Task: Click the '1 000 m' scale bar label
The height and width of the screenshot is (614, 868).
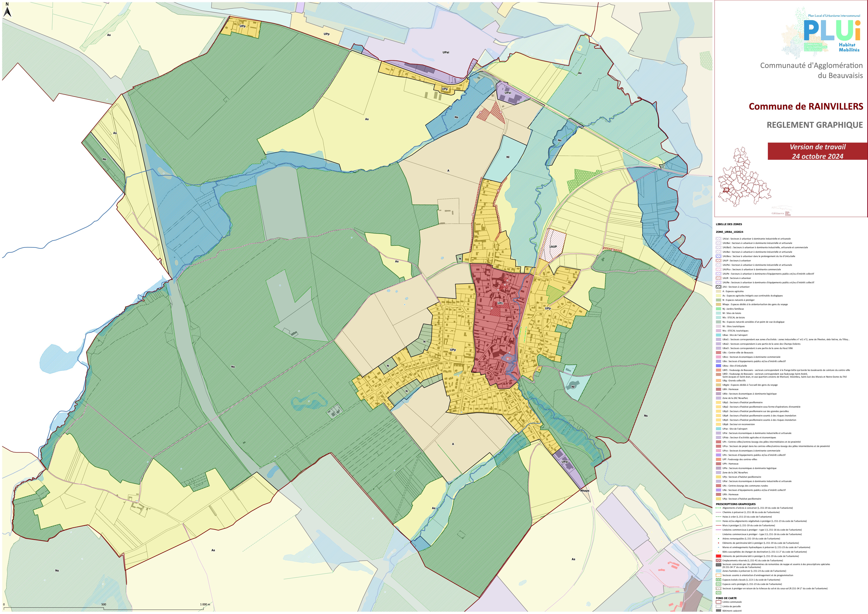Action: click(x=205, y=605)
